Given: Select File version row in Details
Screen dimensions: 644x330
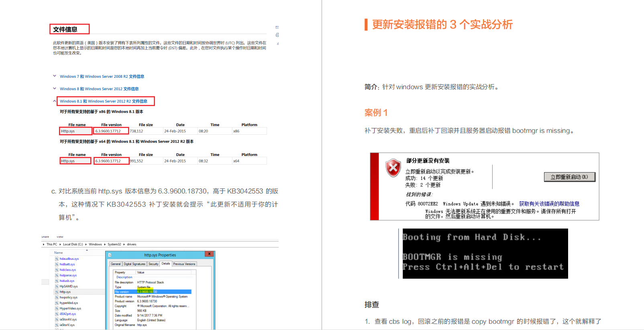Looking at the screenshot, I should 153,292.
